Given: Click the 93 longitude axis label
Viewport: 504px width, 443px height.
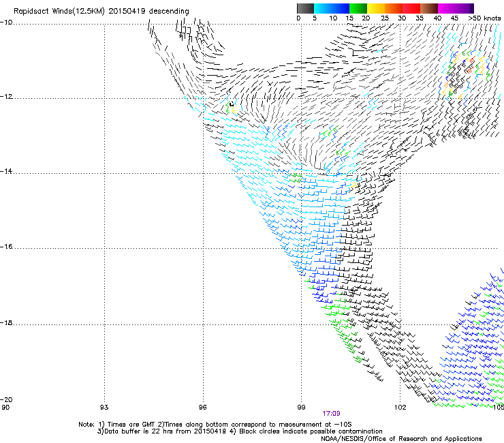Looking at the screenshot, I should (x=104, y=407).
